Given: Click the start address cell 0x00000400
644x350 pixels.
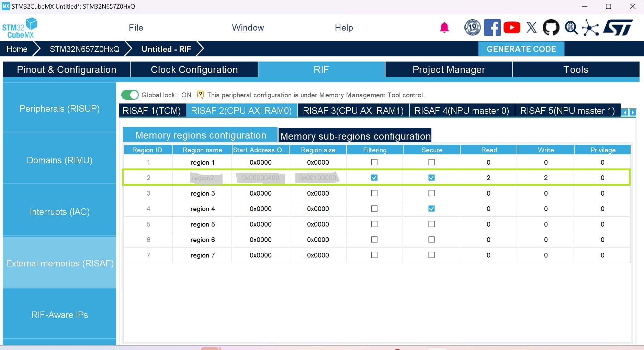Looking at the screenshot, I should (260, 178).
